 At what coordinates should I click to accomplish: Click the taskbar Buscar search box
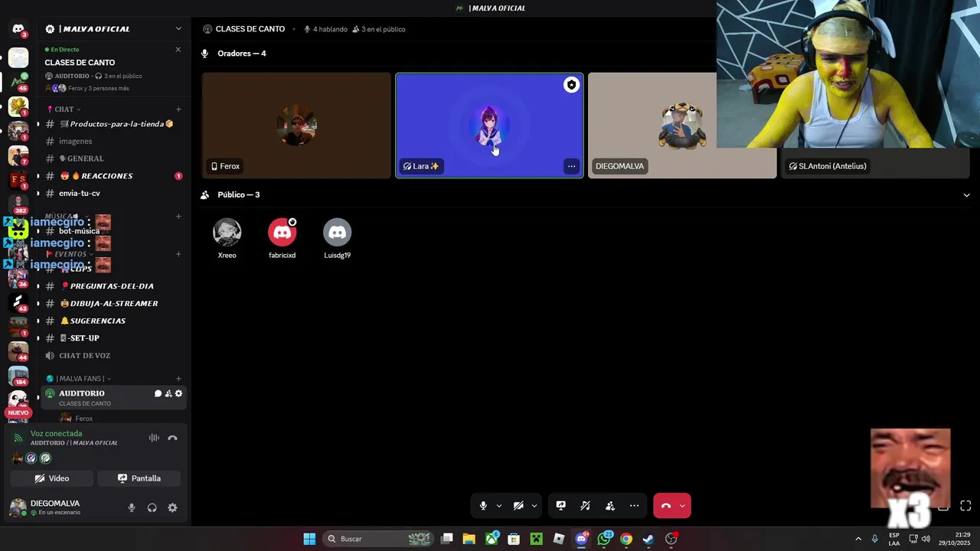pos(379,539)
